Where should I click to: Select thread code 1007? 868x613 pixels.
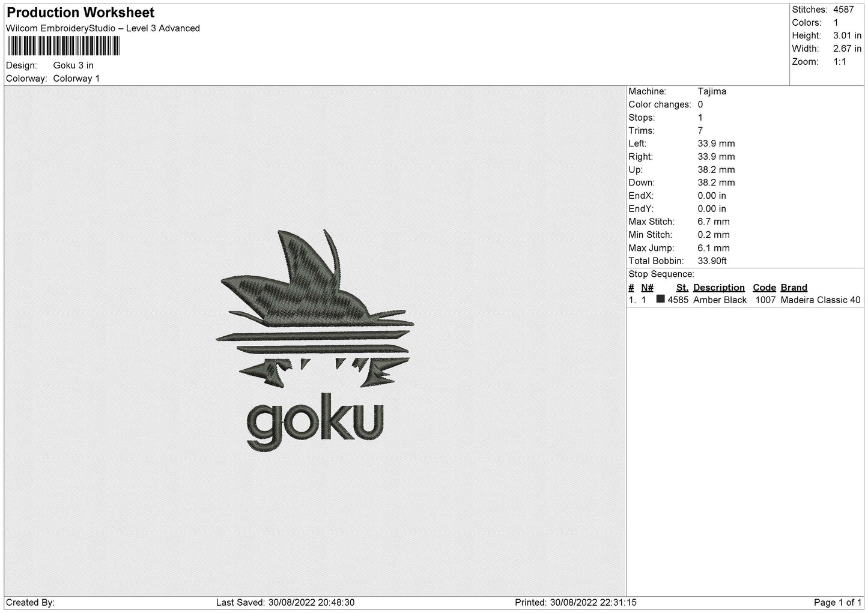[x=765, y=300]
